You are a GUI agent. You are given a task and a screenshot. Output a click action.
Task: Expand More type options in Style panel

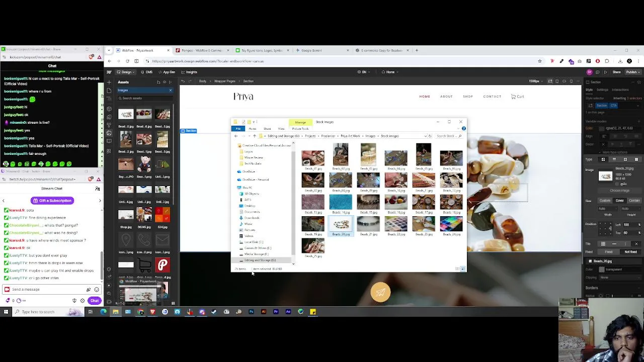(x=615, y=152)
